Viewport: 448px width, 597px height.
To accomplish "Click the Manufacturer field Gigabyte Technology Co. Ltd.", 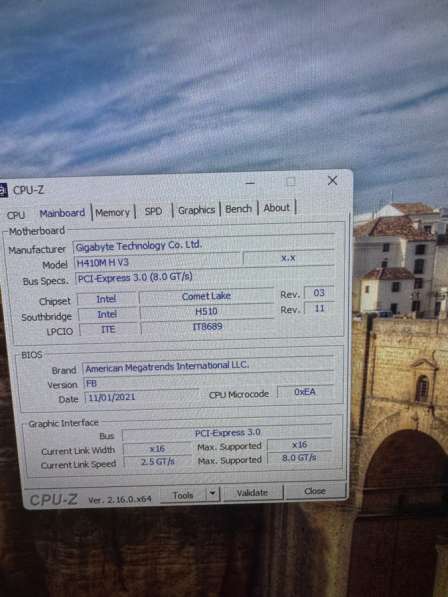I will tap(204, 244).
